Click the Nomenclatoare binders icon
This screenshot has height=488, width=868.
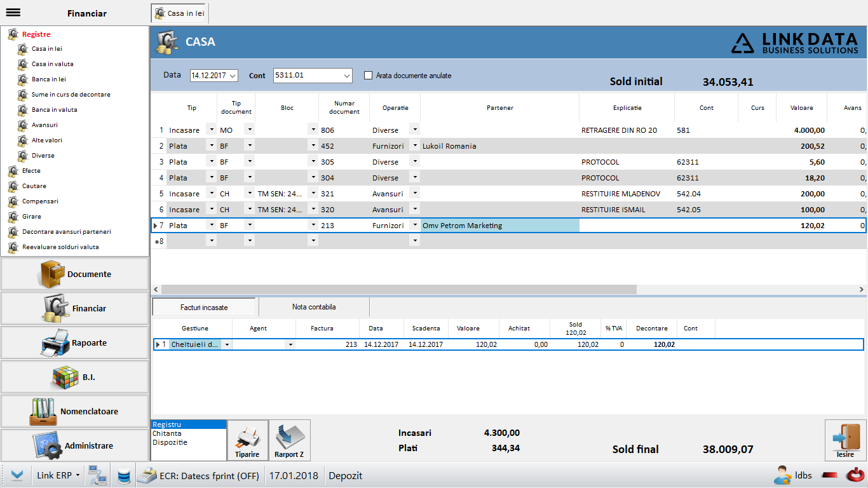tap(43, 411)
